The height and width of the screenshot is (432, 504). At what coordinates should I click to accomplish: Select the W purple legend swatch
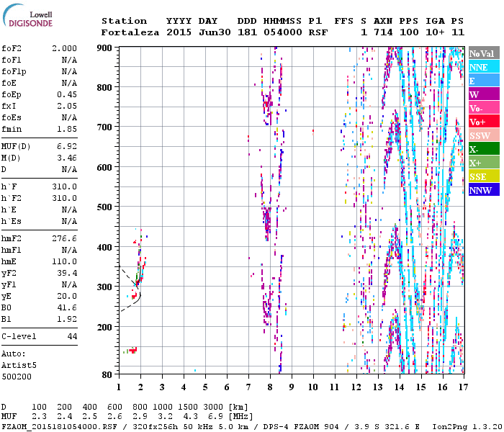pyautogui.click(x=482, y=94)
